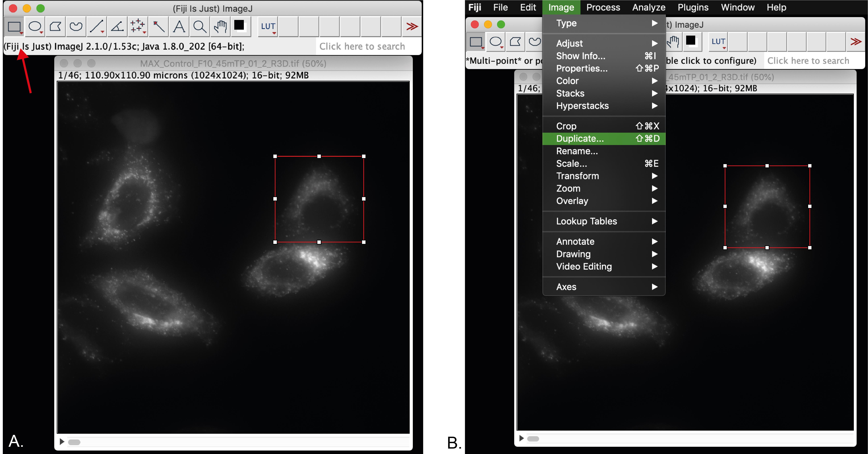Open the Analyze menu
Viewport: 868px width, 454px height.
[x=649, y=7]
